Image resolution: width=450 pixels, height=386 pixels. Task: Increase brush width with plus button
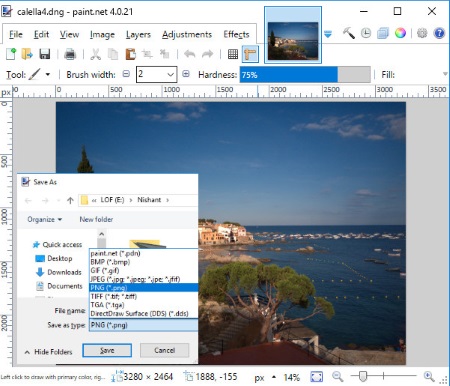coord(186,74)
